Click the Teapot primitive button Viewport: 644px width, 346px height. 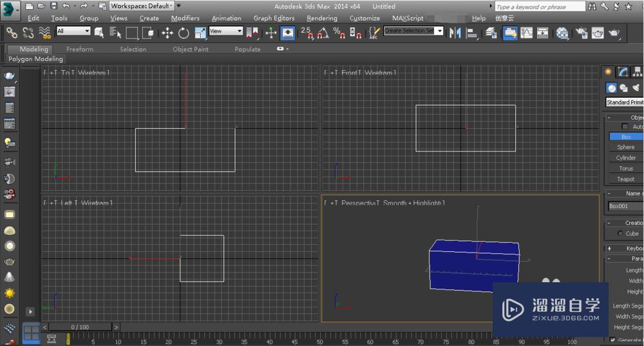point(625,179)
